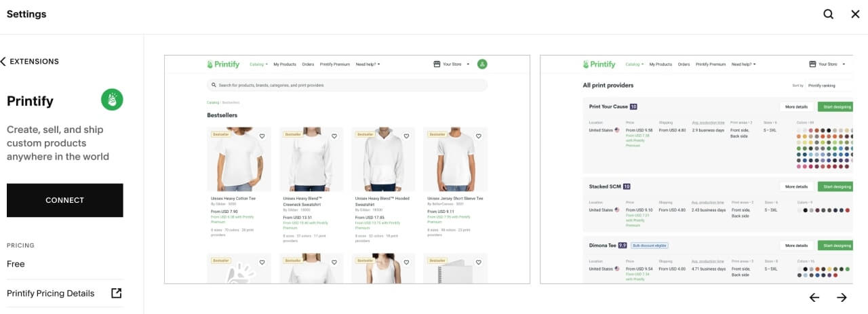Click the green Printify logo icon

pyautogui.click(x=112, y=100)
